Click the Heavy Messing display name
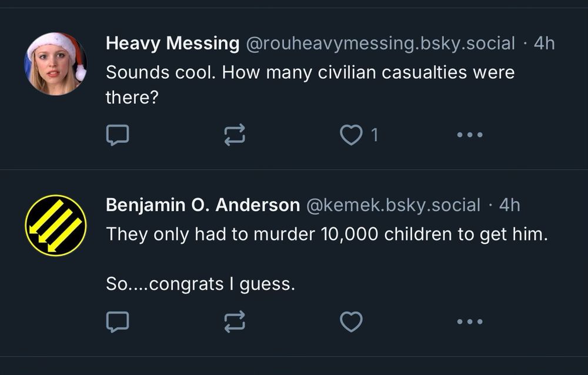Image resolution: width=588 pixels, height=375 pixels. pos(172,43)
